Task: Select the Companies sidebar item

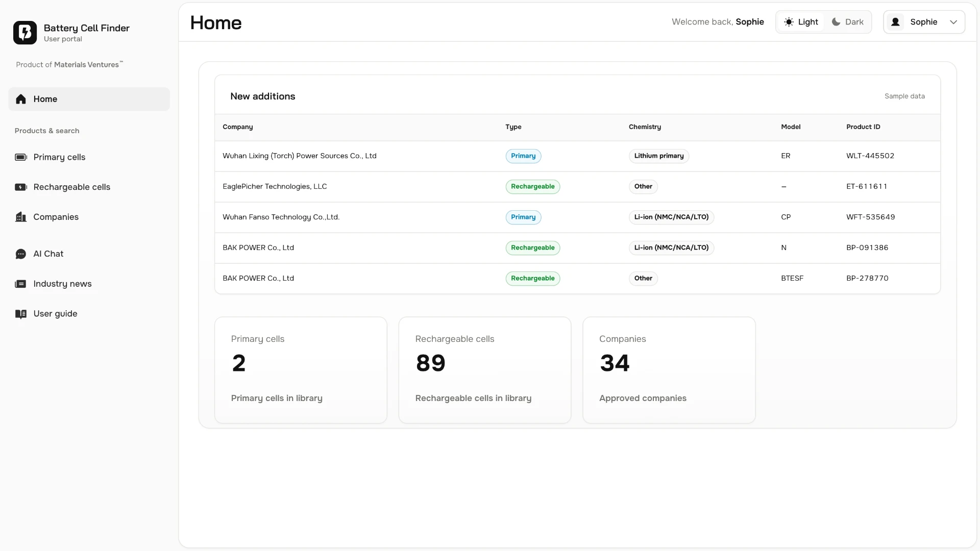Action: click(89, 217)
